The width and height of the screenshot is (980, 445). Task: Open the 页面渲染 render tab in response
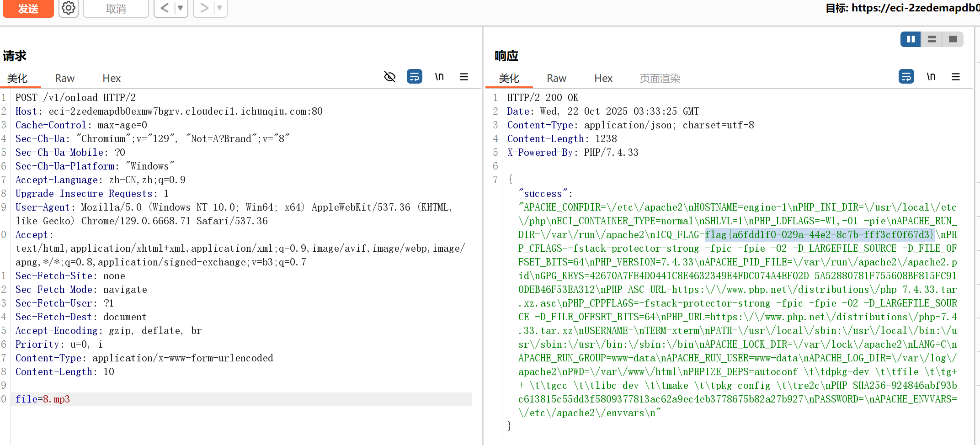click(x=660, y=78)
